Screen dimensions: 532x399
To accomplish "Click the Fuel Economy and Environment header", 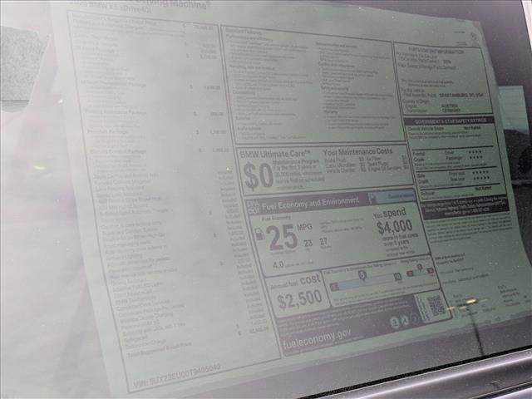I will 306,202.
